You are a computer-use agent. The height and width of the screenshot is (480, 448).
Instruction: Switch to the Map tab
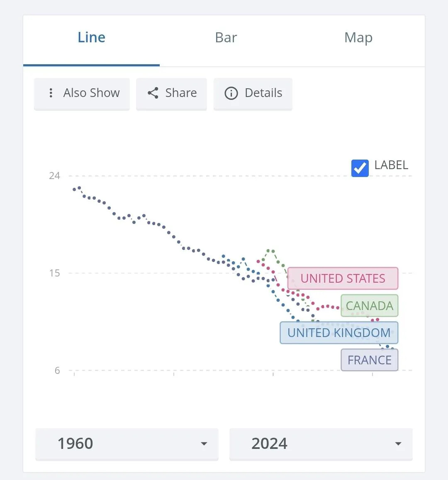(x=358, y=38)
